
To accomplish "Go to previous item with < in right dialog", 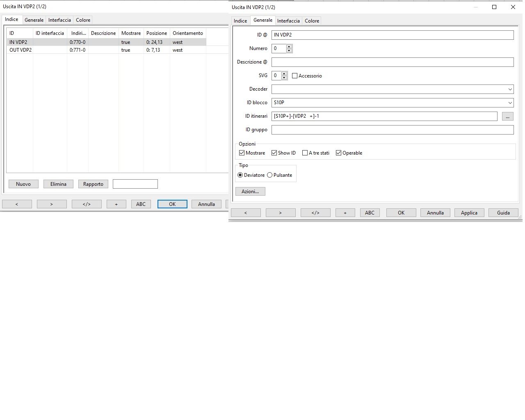I will tap(246, 213).
